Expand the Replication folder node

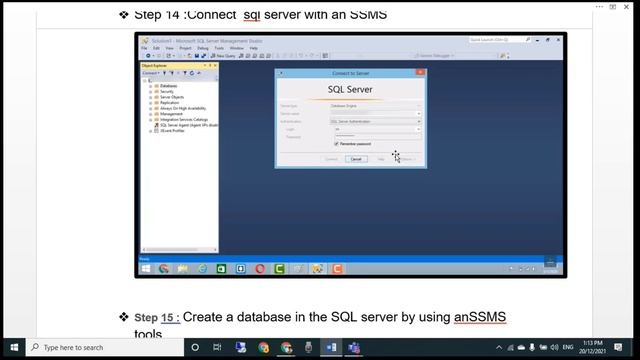pos(151,103)
